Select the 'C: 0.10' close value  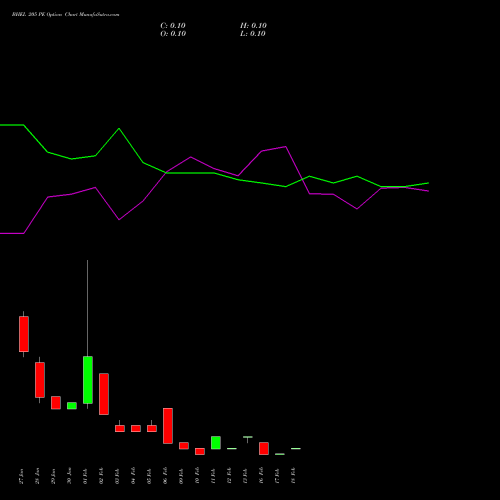tap(173, 26)
